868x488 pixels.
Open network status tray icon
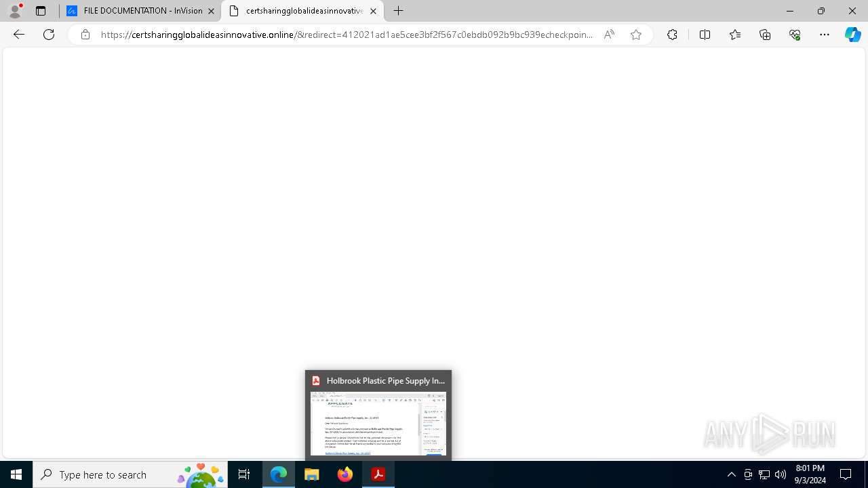(x=764, y=474)
